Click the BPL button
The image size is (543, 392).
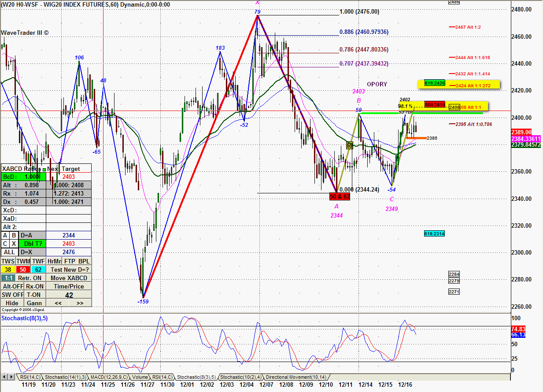(84, 261)
